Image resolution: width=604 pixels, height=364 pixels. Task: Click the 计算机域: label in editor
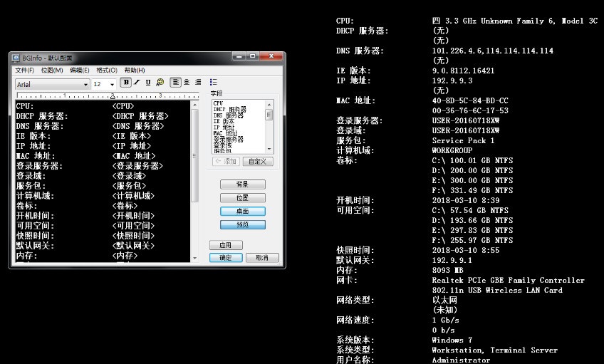35,196
